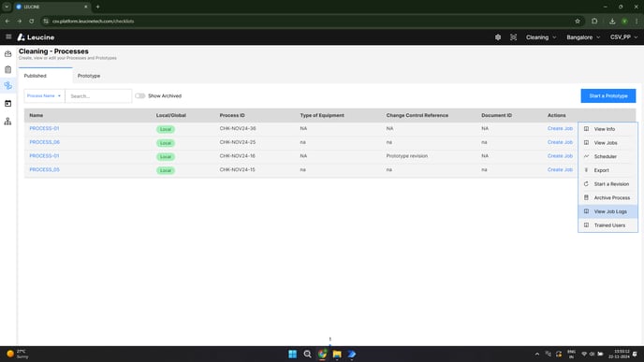Open the browser tab search dropdown
Viewport: 644px width, 362px height.
(7, 7)
